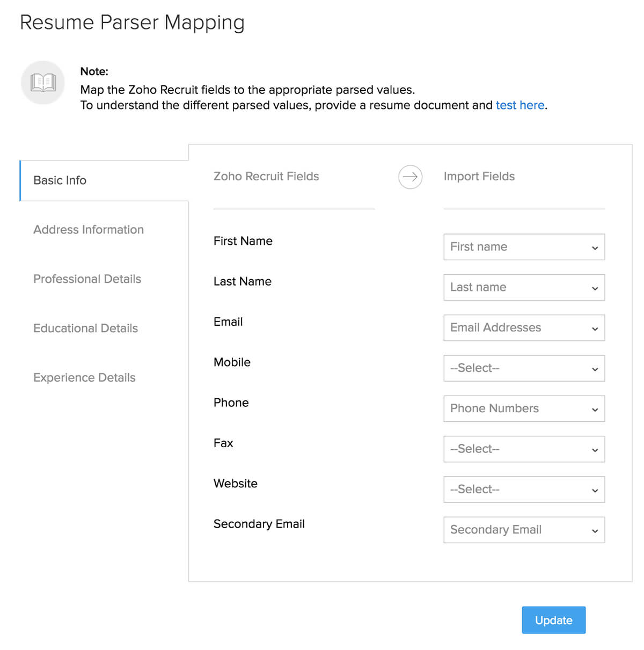Open the Last name import field dropdown

524,287
